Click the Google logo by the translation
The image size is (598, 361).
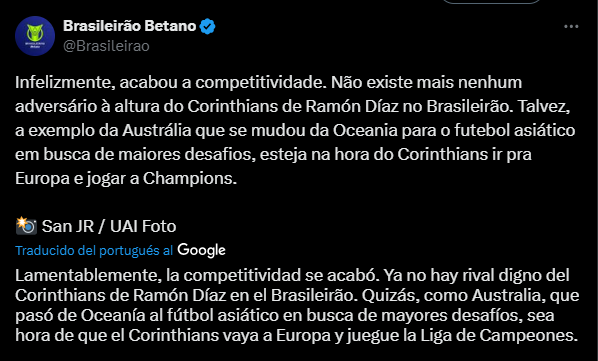201,250
